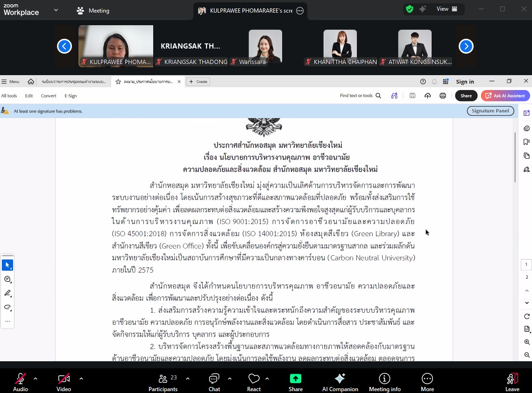Open the E-Sign menu
The image size is (532, 393).
click(x=71, y=96)
